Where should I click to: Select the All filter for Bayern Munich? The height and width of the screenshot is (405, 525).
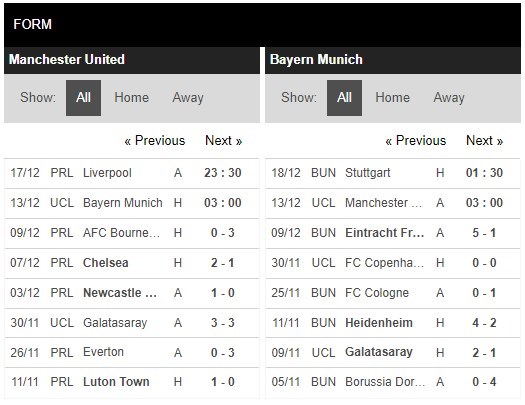point(344,98)
